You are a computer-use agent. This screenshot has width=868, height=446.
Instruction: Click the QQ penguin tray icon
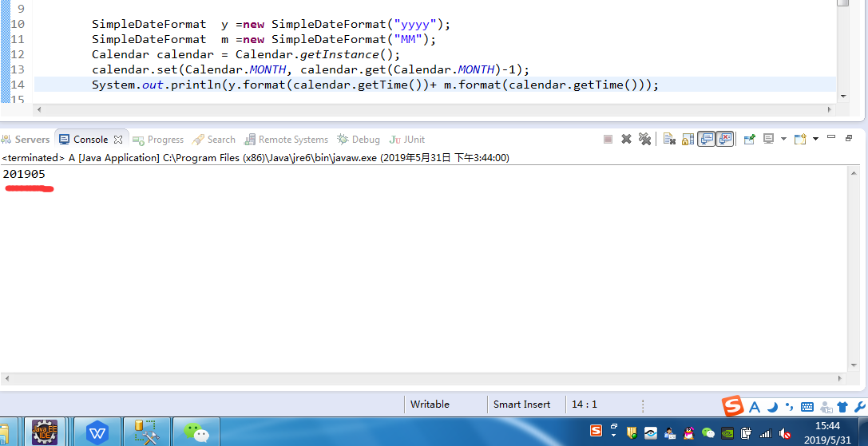click(x=688, y=432)
